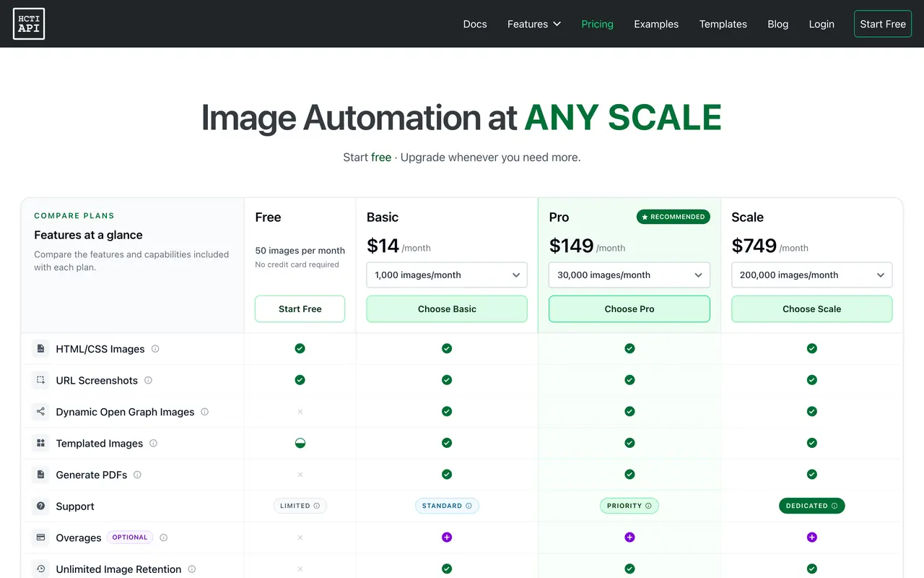Open info for Unlimited Image Retention
Image resolution: width=924 pixels, height=578 pixels.
coord(192,569)
